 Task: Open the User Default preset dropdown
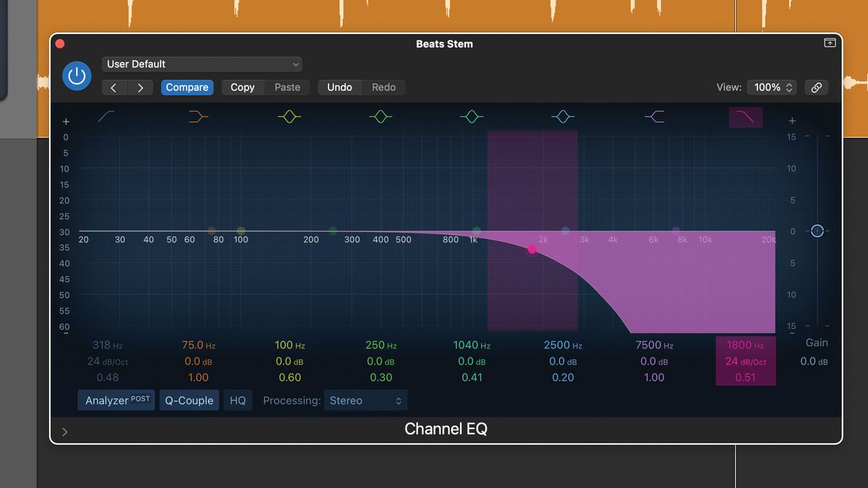point(202,64)
